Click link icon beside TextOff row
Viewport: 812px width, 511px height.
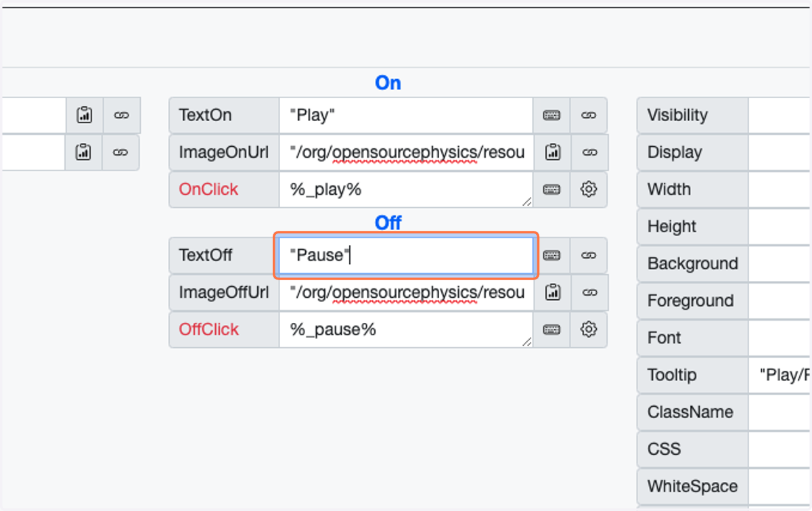click(x=589, y=255)
